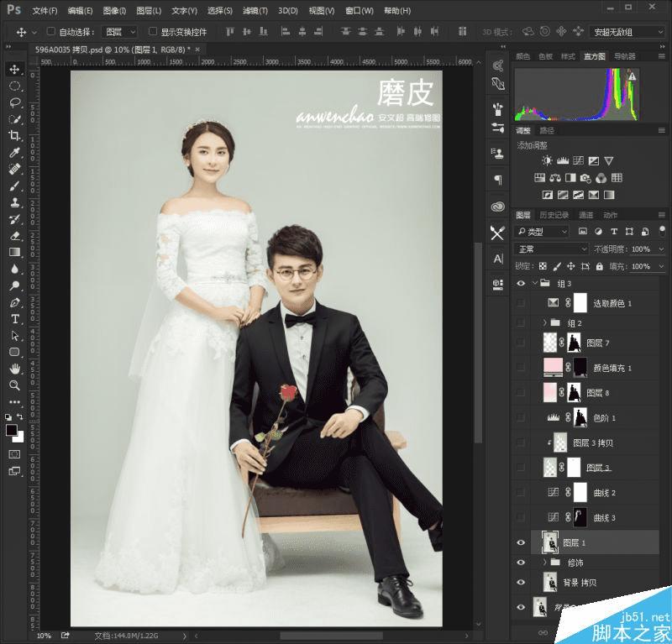Select the horizontal Type tool
The height and width of the screenshot is (644, 672).
[14, 319]
